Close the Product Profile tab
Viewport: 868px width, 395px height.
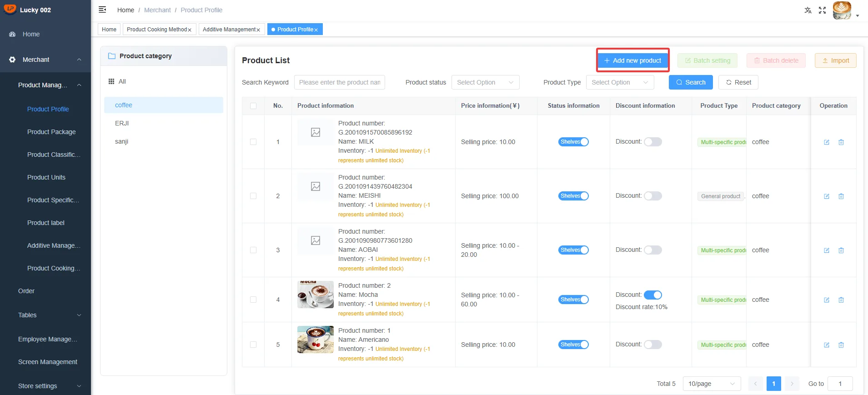[316, 30]
